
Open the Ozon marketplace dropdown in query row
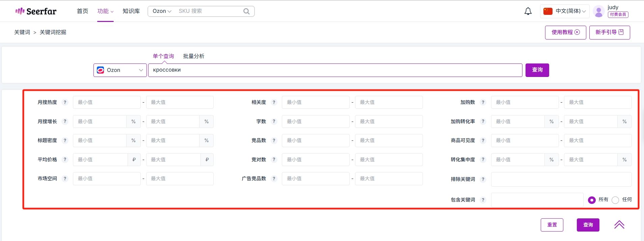120,70
